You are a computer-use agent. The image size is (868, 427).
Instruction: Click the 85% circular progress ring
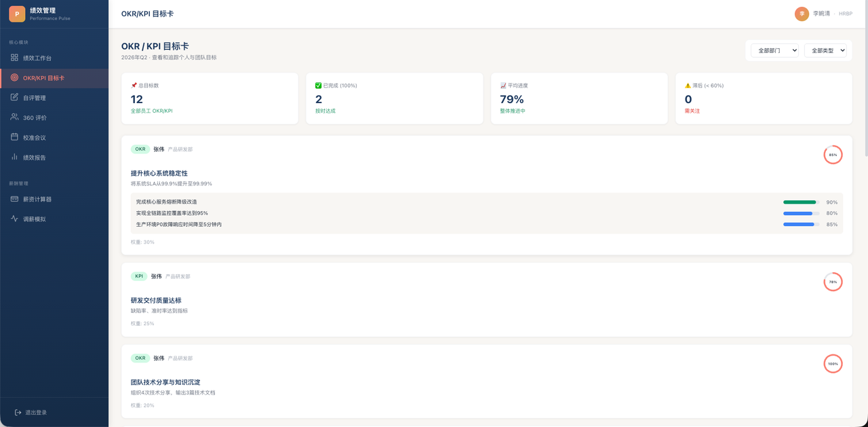pos(833,155)
